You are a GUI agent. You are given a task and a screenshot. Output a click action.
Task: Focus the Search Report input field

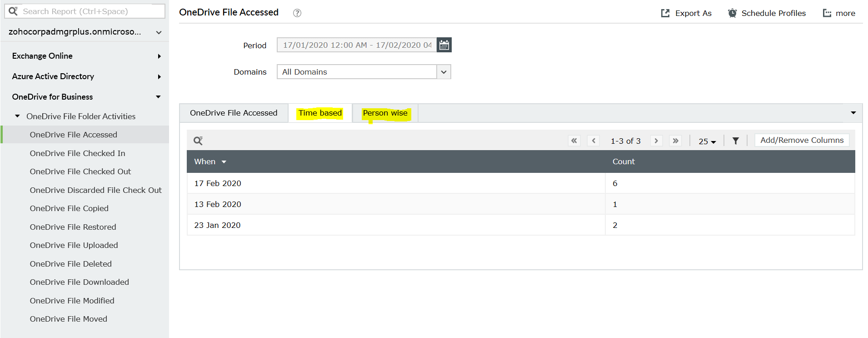coord(85,11)
